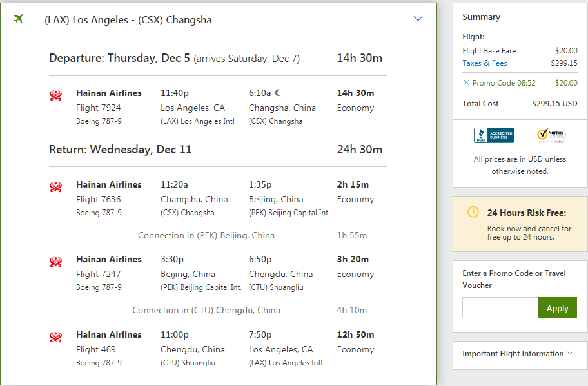Remove promo code using the X icon
Screen dimensions: 588x386
[x=466, y=82]
